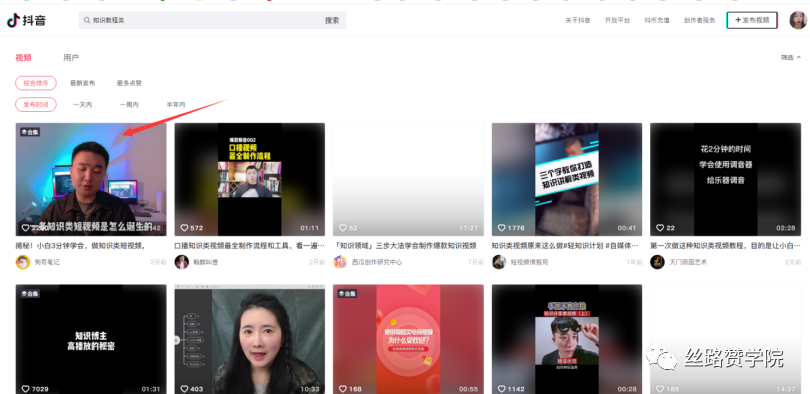Open the 创作者服务 link

pyautogui.click(x=699, y=20)
